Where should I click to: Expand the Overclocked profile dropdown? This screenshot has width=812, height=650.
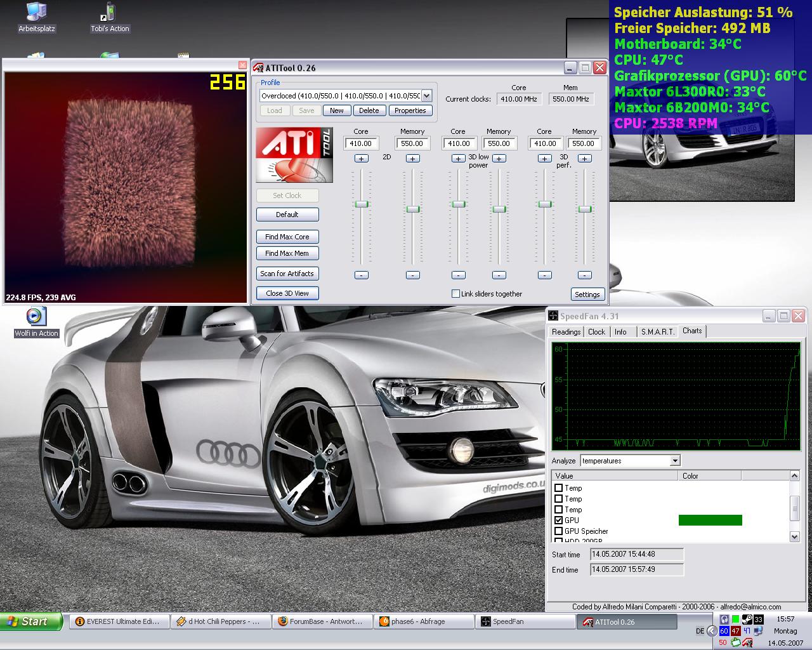tap(426, 96)
